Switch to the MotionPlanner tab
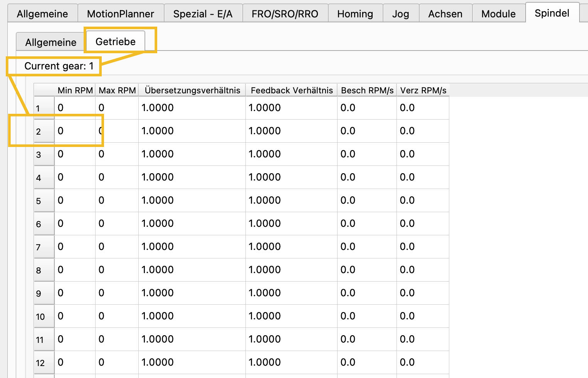 (120, 14)
